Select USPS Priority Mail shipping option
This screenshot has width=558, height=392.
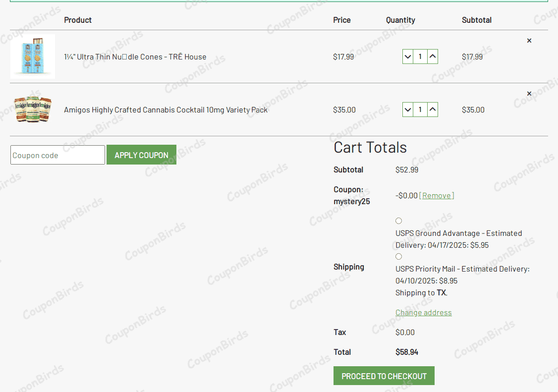pos(398,256)
